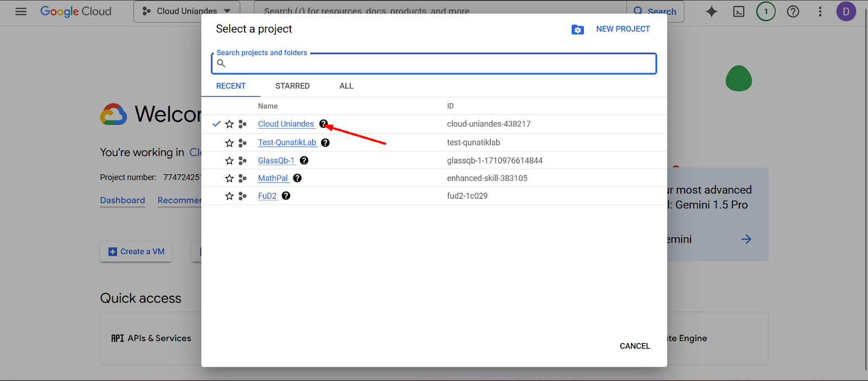Image resolution: width=868 pixels, height=381 pixels.
Task: Click the arrow on the Gemini card
Action: (746, 239)
